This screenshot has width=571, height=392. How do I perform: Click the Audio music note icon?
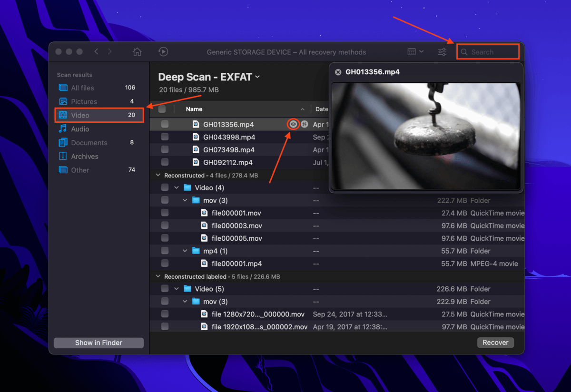[63, 129]
